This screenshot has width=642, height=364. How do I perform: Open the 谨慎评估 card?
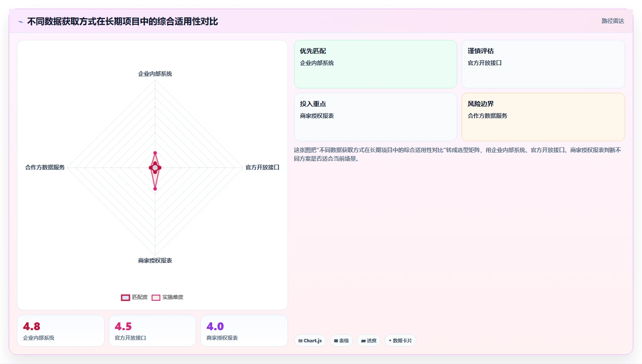(x=543, y=64)
